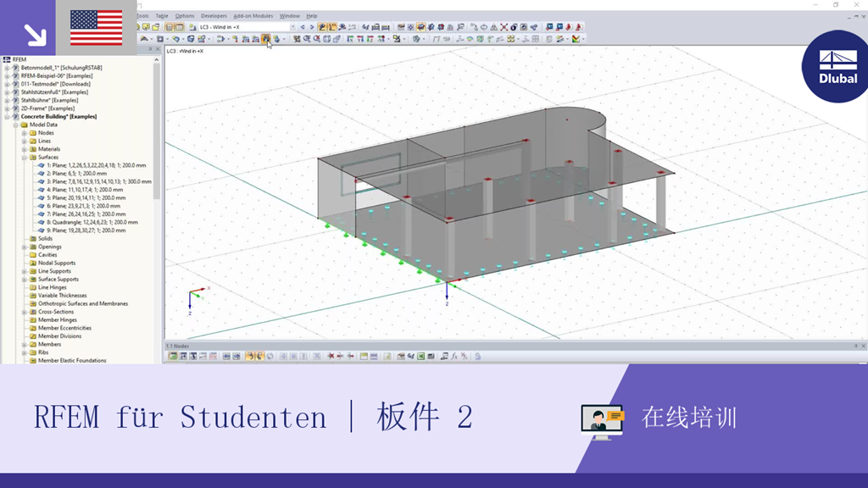Expand the Openings folder
The height and width of the screenshot is (488, 868).
pos(25,247)
